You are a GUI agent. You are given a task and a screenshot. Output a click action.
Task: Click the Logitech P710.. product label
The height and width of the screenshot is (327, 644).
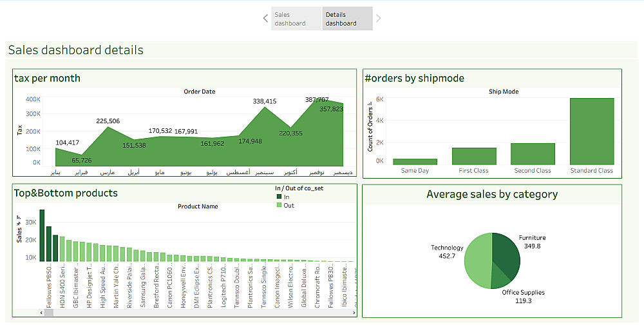tap(223, 287)
